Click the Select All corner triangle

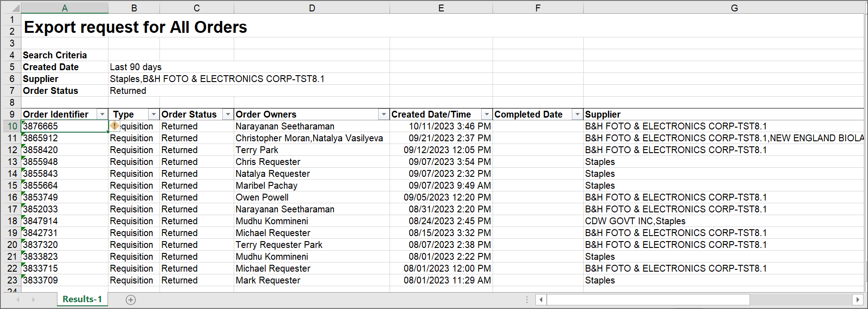(x=15, y=8)
